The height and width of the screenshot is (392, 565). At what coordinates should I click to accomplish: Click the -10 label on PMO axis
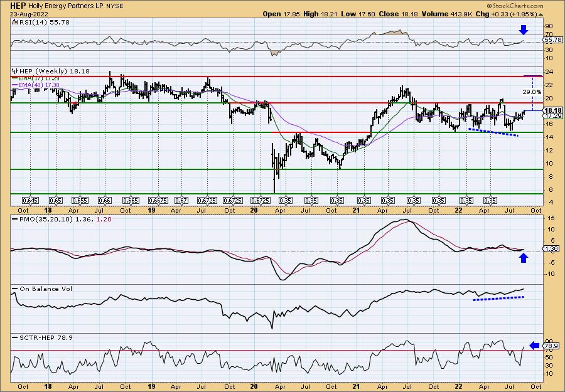(x=550, y=274)
